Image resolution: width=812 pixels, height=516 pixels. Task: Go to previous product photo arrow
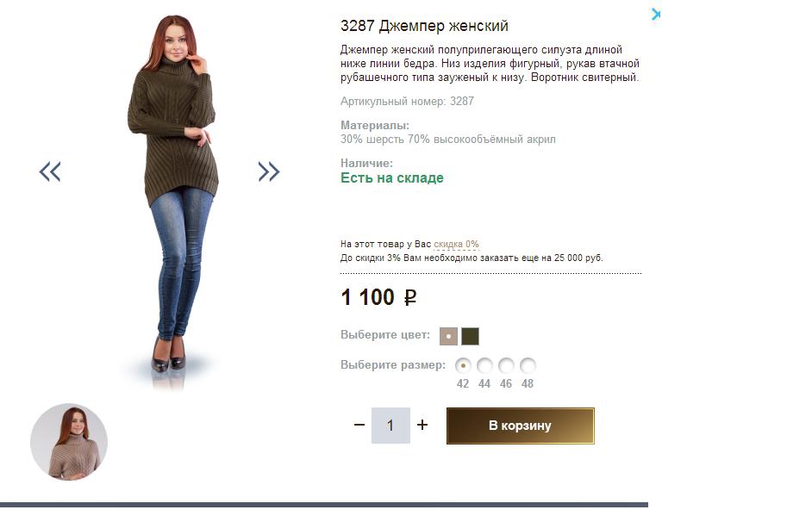click(50, 171)
